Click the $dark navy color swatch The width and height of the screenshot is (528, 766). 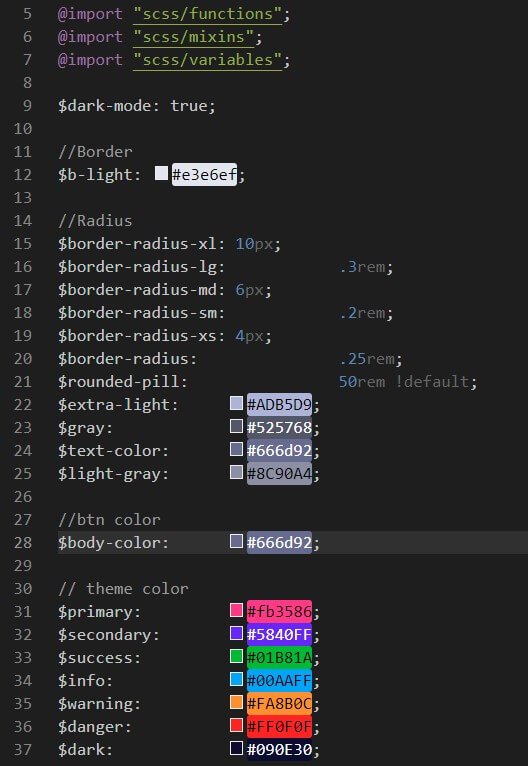(x=236, y=748)
